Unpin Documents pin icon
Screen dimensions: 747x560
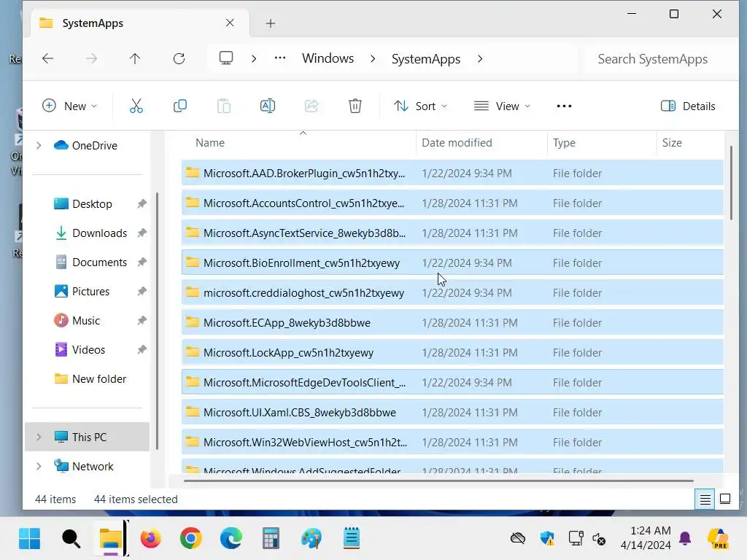tap(142, 262)
